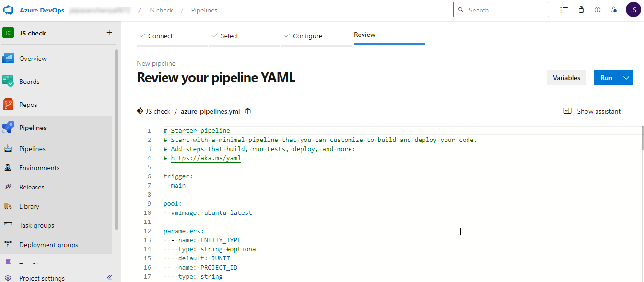Expand the Run button dropdown arrow

tap(626, 78)
